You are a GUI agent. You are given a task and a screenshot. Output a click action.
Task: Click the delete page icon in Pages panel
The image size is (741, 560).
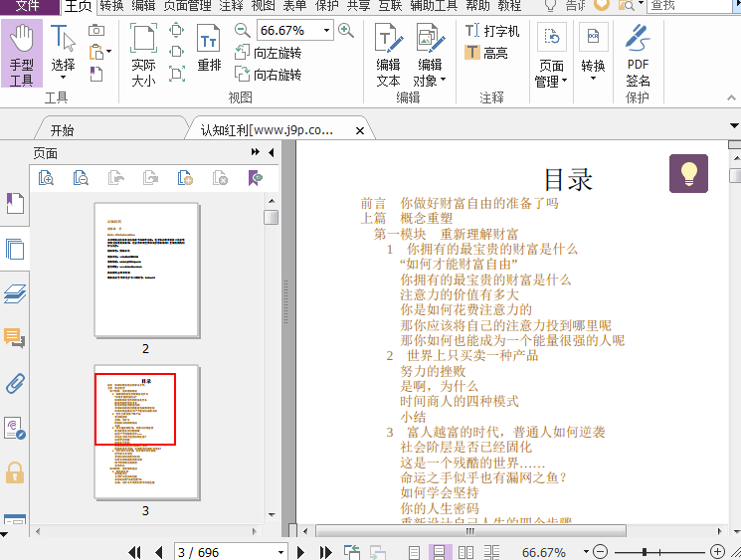[x=220, y=178]
